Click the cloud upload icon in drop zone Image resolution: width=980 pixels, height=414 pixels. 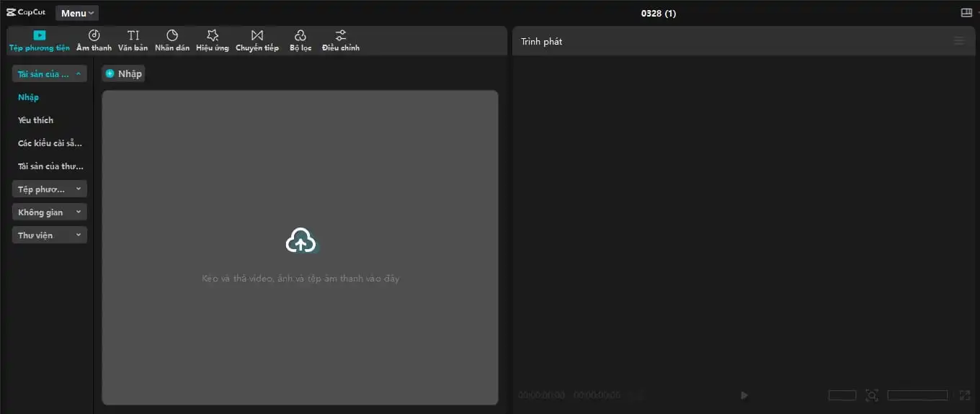click(x=301, y=240)
